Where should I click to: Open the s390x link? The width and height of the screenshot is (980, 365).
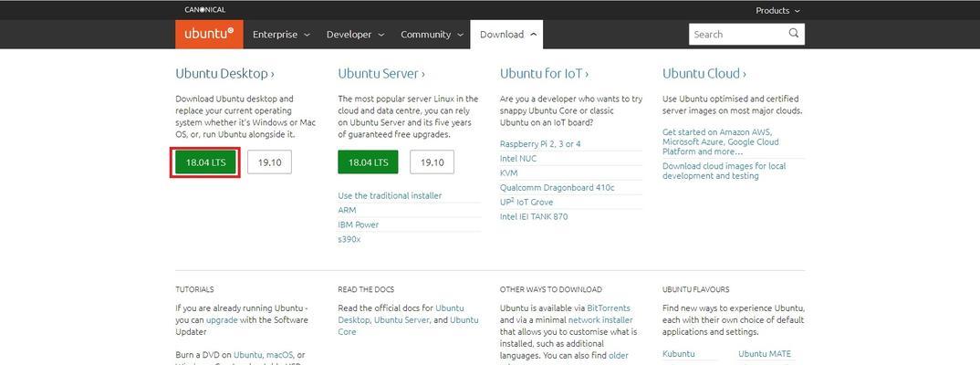click(349, 239)
